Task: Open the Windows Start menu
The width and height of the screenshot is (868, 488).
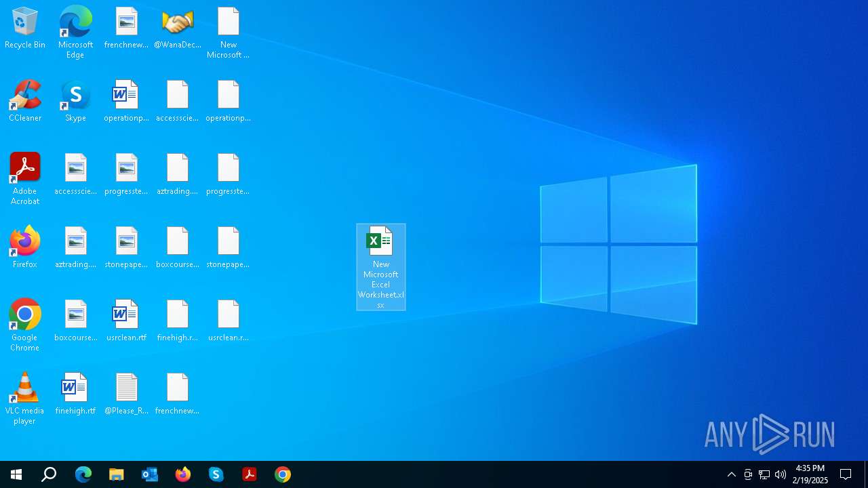Action: pyautogui.click(x=16, y=474)
